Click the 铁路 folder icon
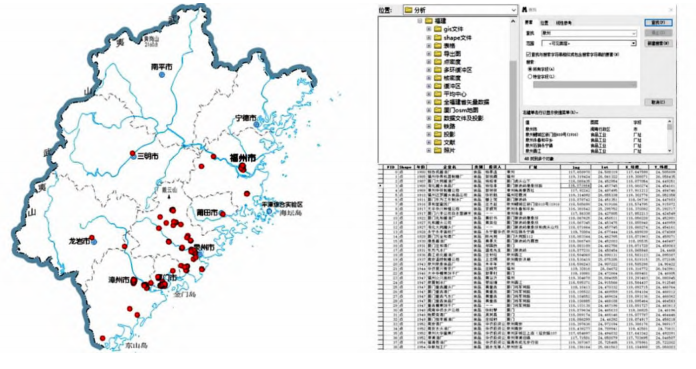Screen dimensions: 696x369 (x=438, y=126)
